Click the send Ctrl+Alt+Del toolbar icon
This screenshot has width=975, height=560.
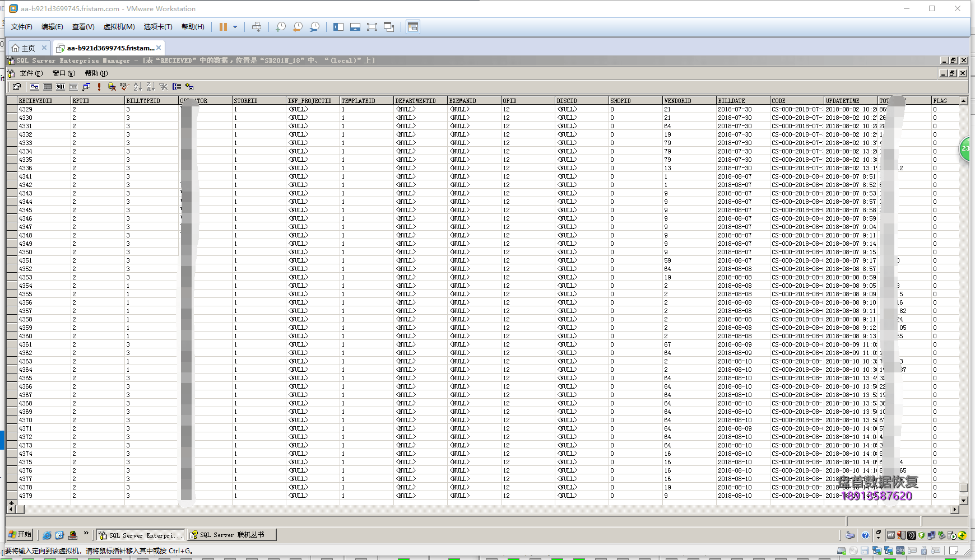(257, 27)
